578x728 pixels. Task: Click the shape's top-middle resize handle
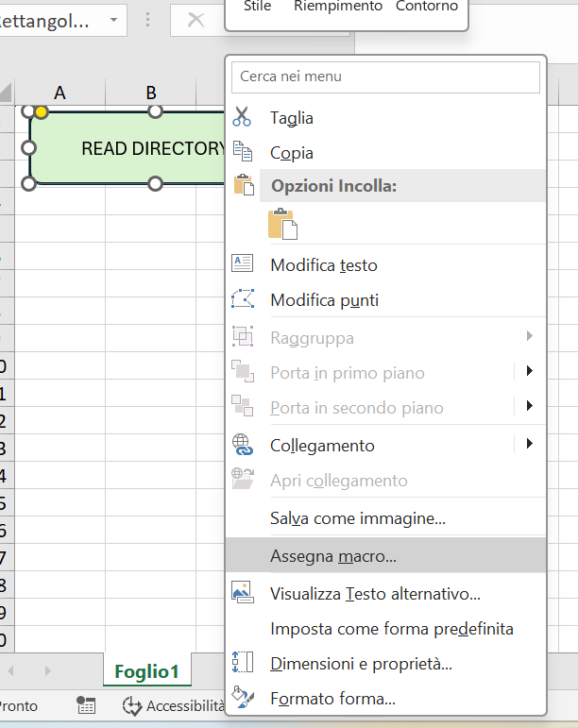(x=155, y=111)
